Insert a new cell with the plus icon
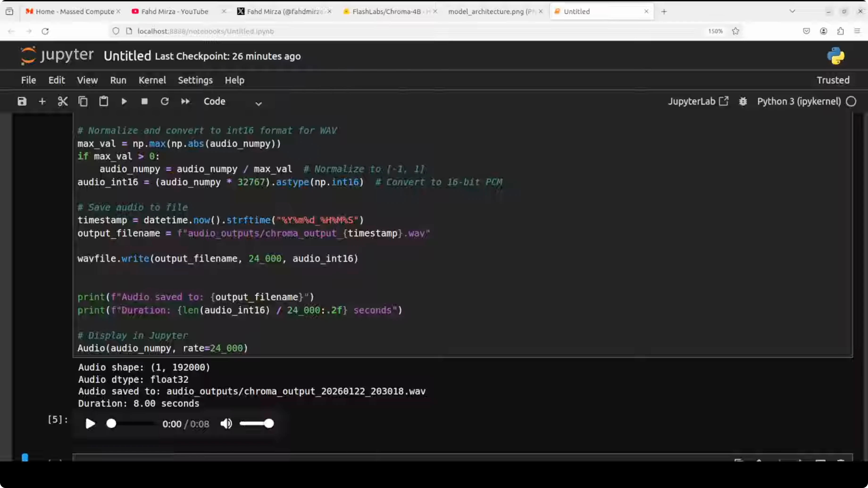The width and height of the screenshot is (868, 488). [42, 101]
